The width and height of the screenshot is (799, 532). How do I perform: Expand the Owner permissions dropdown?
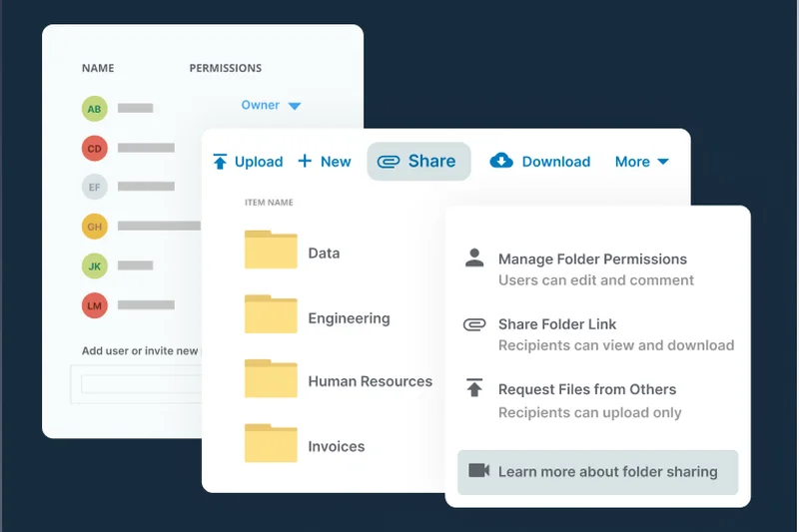tap(294, 106)
